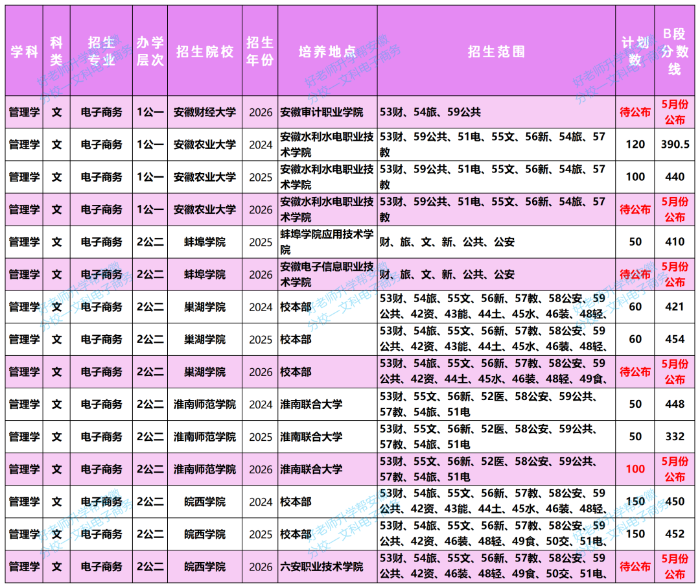This screenshot has width=700, height=588.
Task: Click year 2026 in the 安徽农业大学 row
Action: pos(261,209)
